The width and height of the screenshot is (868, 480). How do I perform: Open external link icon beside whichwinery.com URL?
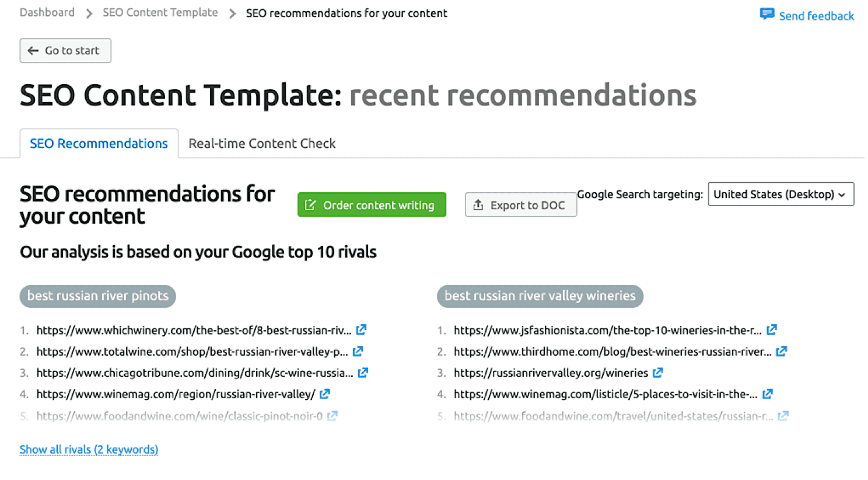(x=362, y=329)
